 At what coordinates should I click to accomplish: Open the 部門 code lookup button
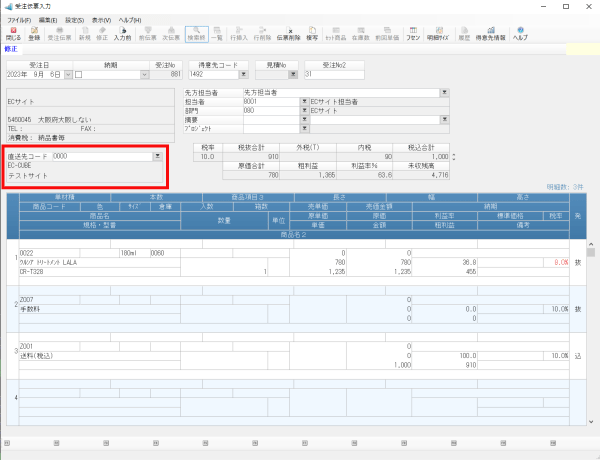pyautogui.click(x=304, y=111)
